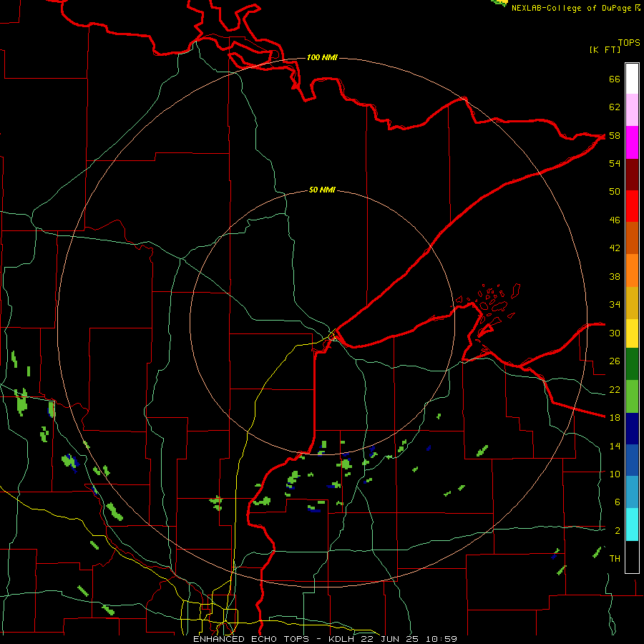Click the '18' scale value
The width and height of the screenshot is (644, 644).
(x=615, y=418)
